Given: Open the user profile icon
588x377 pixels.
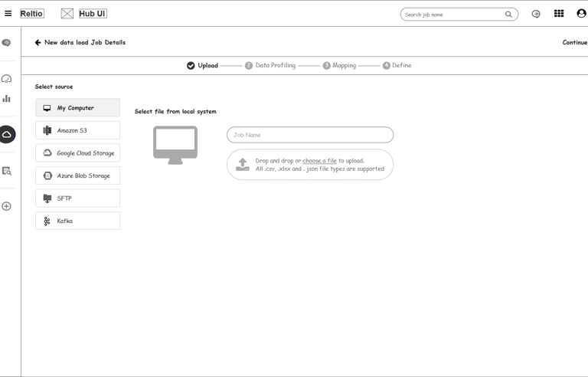Looking at the screenshot, I should [x=581, y=14].
